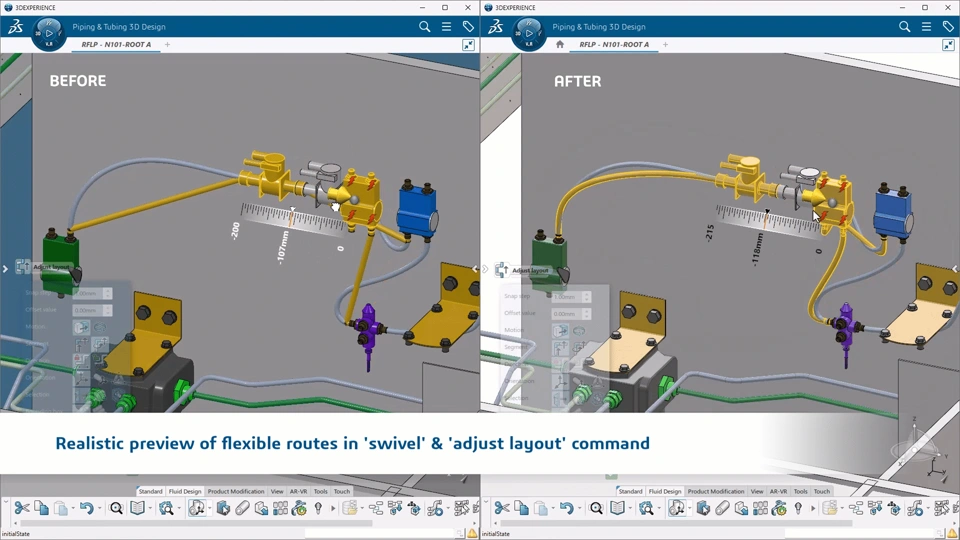The height and width of the screenshot is (540, 960).
Task: Click the magnifier zoom icon in the BEFORE toolbar
Action: tap(116, 508)
